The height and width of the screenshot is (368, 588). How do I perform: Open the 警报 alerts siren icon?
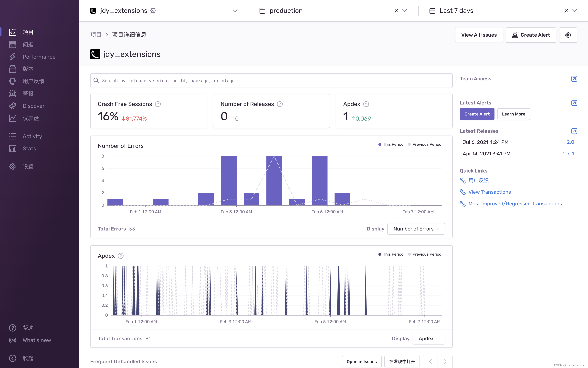pyautogui.click(x=13, y=93)
